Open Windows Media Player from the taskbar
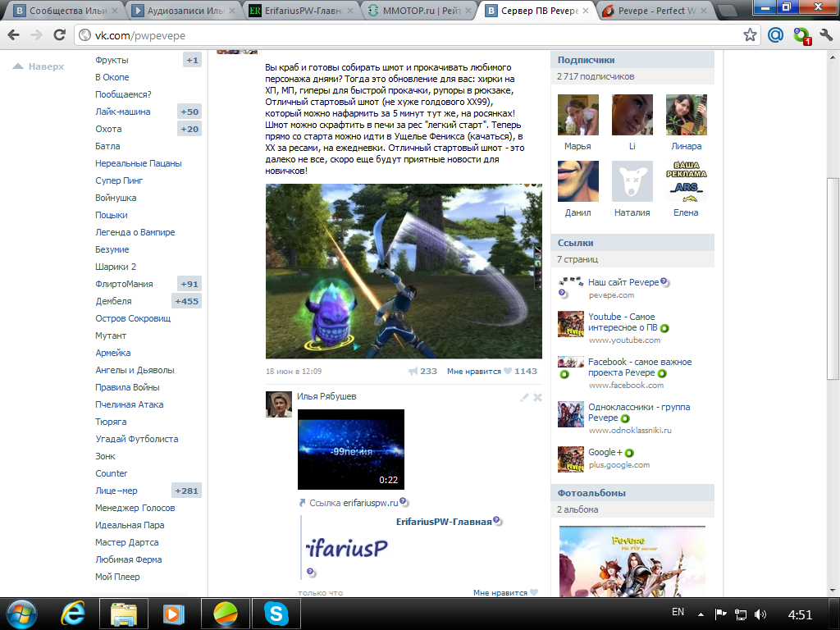The width and height of the screenshot is (840, 630). point(174,614)
